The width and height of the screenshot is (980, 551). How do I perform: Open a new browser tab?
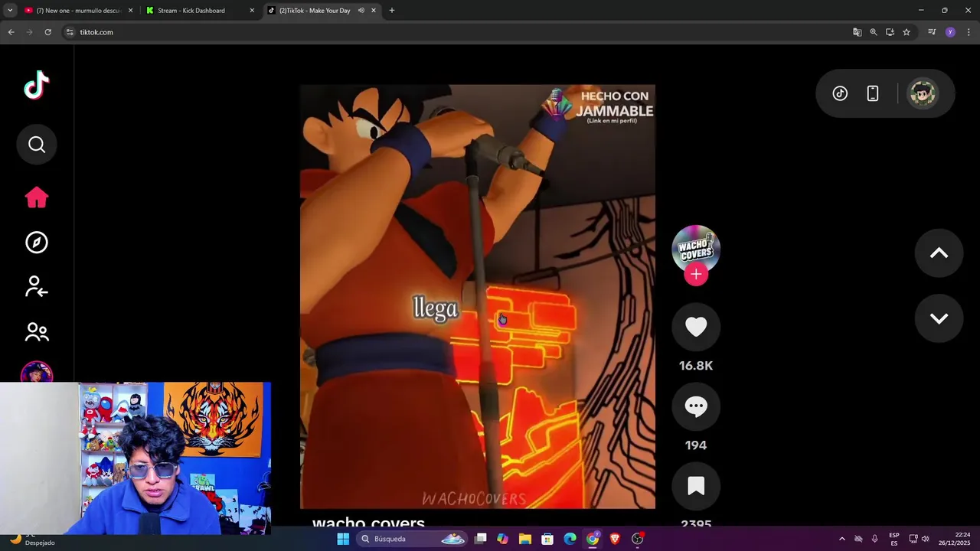392,11
